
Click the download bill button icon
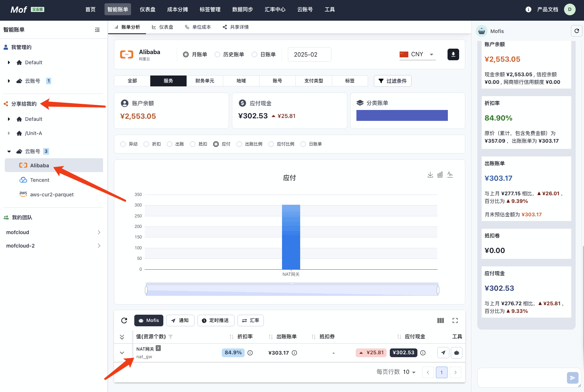click(453, 54)
